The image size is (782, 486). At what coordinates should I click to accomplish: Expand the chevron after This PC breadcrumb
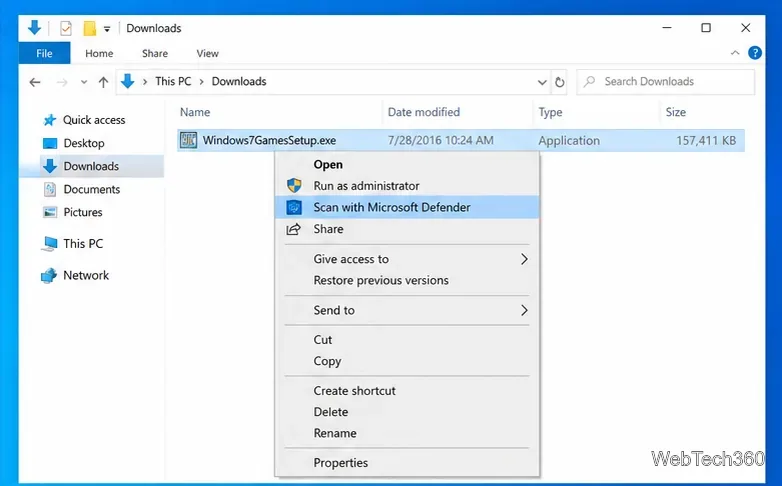[201, 82]
